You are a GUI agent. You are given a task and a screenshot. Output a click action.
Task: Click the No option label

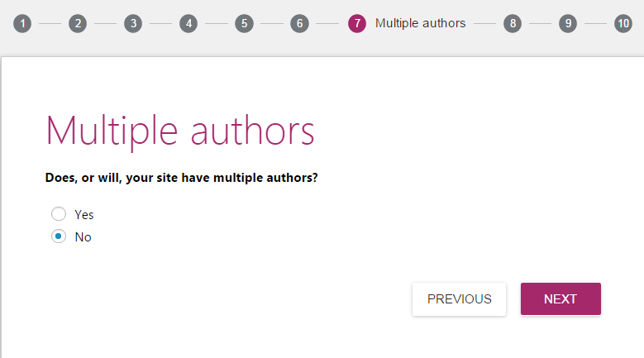[x=83, y=237]
